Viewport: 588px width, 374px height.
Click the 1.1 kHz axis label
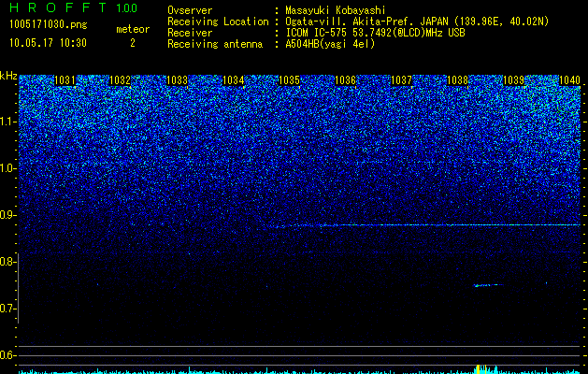(x=7, y=122)
